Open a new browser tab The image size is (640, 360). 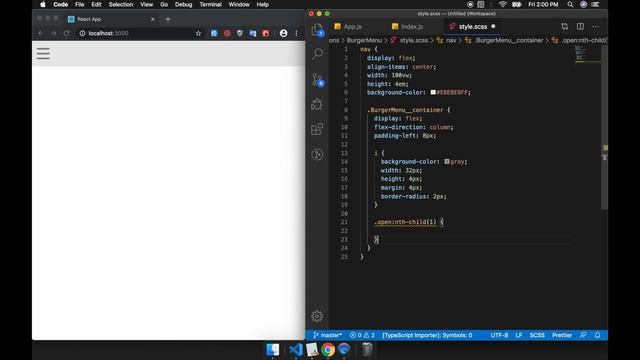(x=168, y=19)
